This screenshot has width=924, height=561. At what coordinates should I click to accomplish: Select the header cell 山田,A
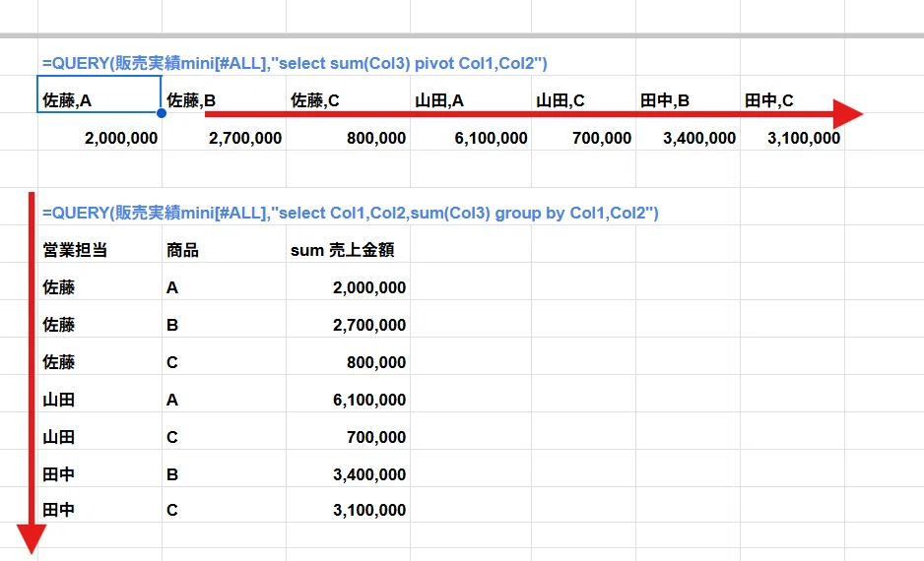click(x=471, y=93)
